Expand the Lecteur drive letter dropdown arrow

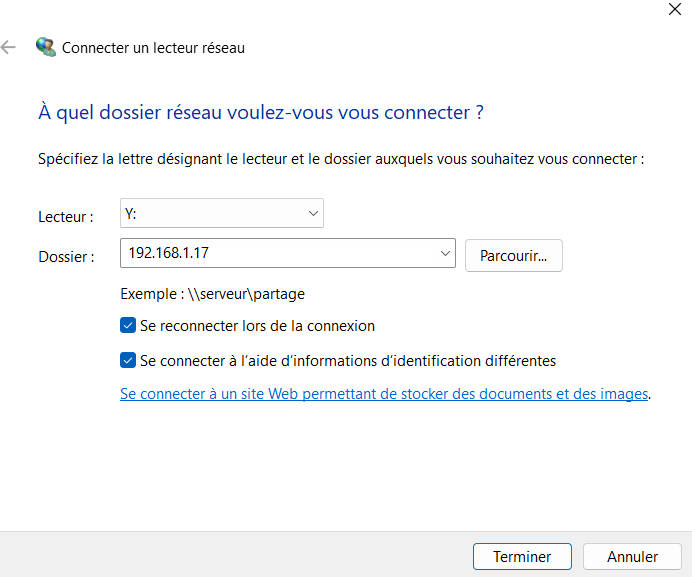313,213
